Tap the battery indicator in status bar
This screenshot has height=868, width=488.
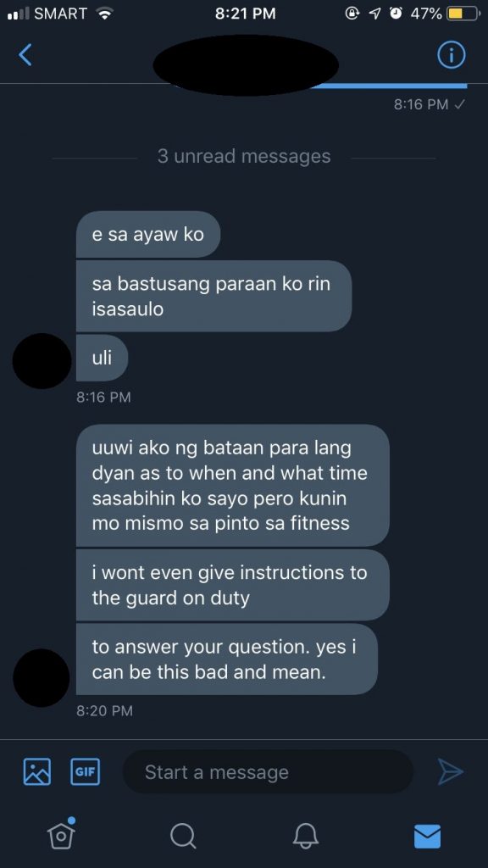(x=463, y=14)
